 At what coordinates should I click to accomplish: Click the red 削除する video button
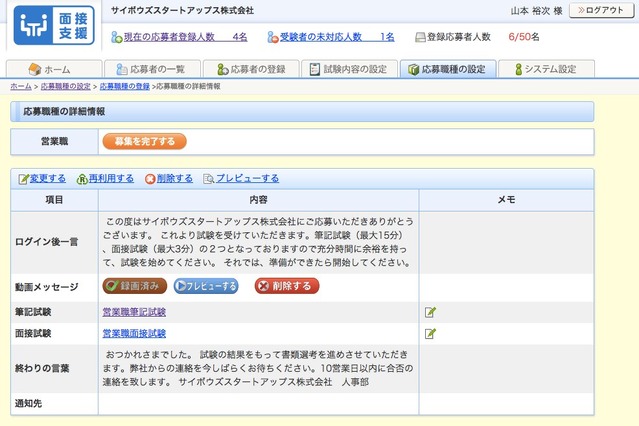click(x=287, y=286)
